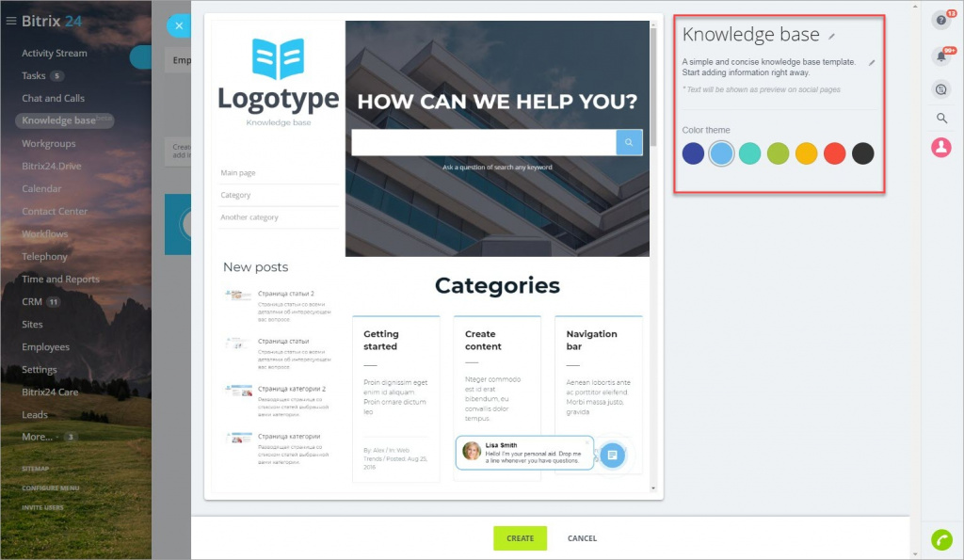Click the Bitrix 24 logo text
This screenshot has width=964, height=560.
click(52, 21)
